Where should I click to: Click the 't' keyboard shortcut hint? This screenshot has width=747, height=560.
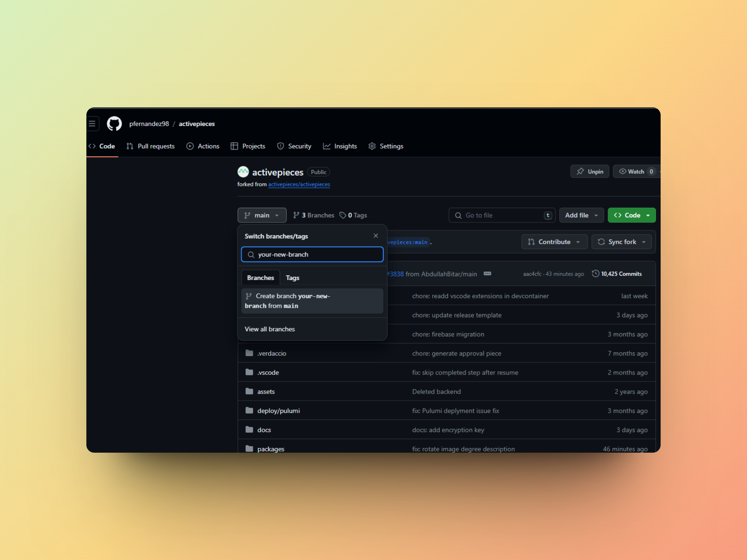coord(548,215)
